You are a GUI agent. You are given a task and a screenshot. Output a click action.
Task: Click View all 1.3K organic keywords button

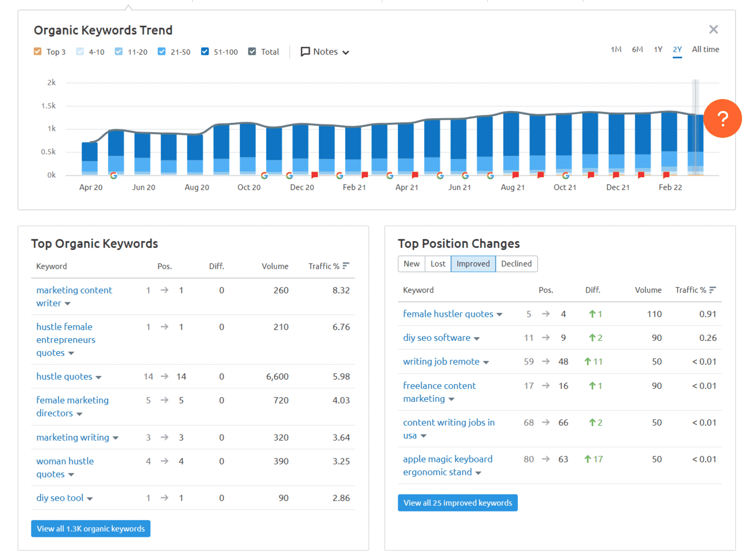(90, 528)
